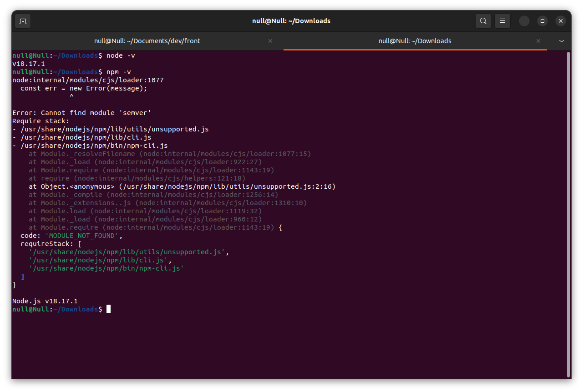Click '- /usr/share/nodejs/npm/bin/npm-cli.js' line
The height and width of the screenshot is (392, 583).
point(90,146)
